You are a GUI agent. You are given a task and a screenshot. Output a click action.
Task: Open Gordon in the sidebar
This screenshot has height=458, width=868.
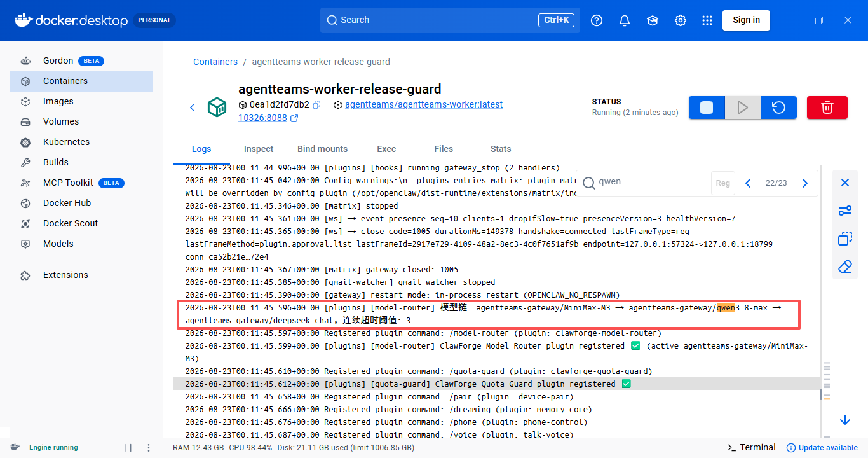pyautogui.click(x=81, y=60)
